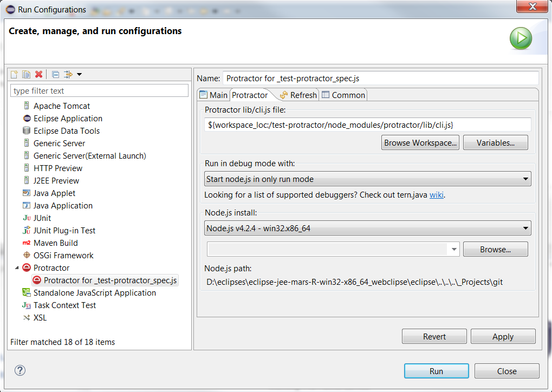Collapse all configurations in the tree
Screen dimensions: 552x392
click(55, 74)
